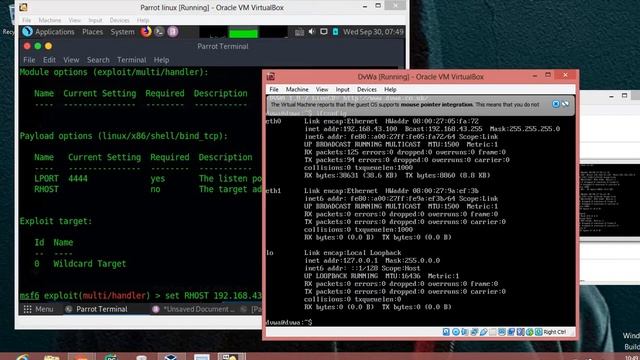Click the display settings icon in DVWA status bar
640x360 pixels.
(502, 332)
